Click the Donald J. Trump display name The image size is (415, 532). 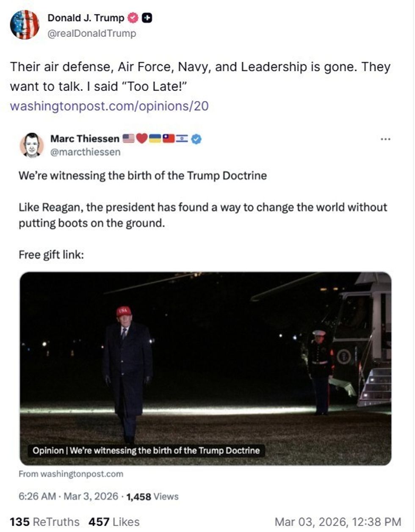(86, 18)
